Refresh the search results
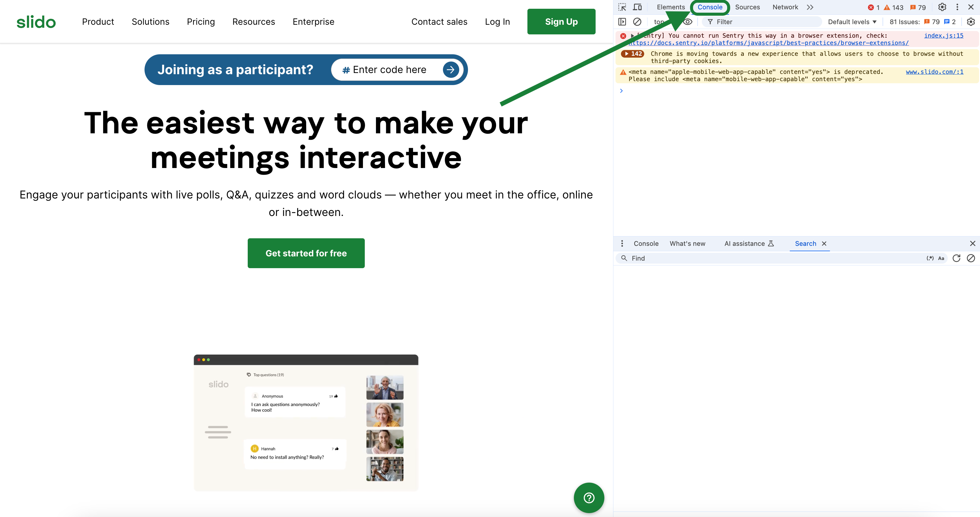The image size is (980, 517). click(956, 258)
